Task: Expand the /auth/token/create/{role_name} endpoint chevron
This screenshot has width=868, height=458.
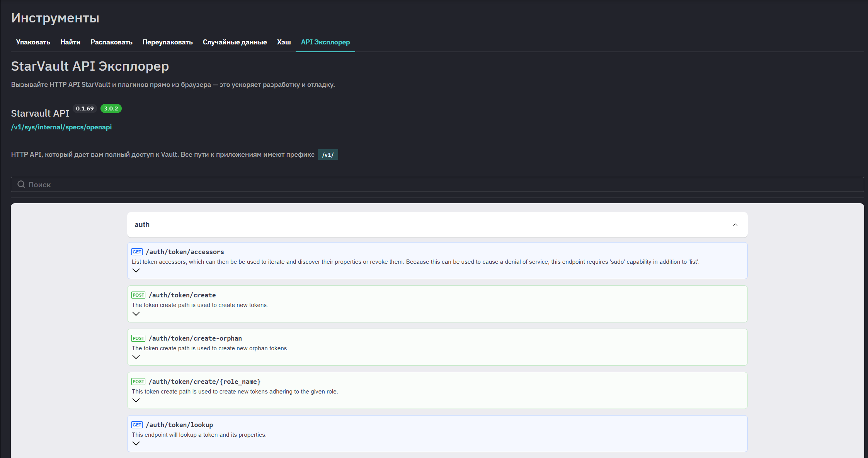Action: [x=136, y=400]
